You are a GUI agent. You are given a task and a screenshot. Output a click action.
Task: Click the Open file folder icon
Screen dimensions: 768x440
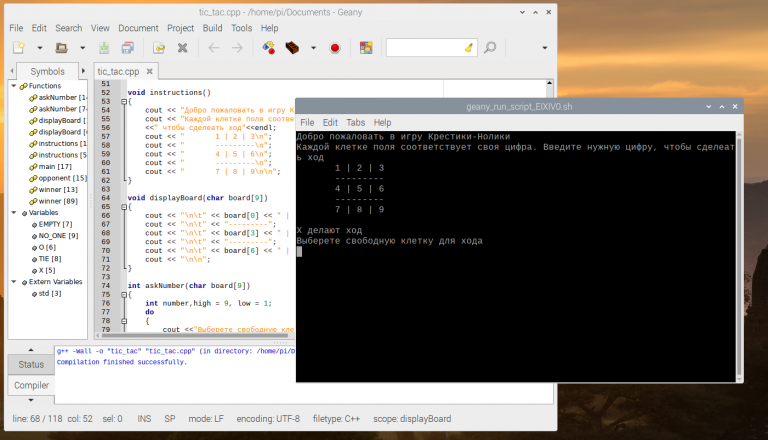(x=61, y=48)
